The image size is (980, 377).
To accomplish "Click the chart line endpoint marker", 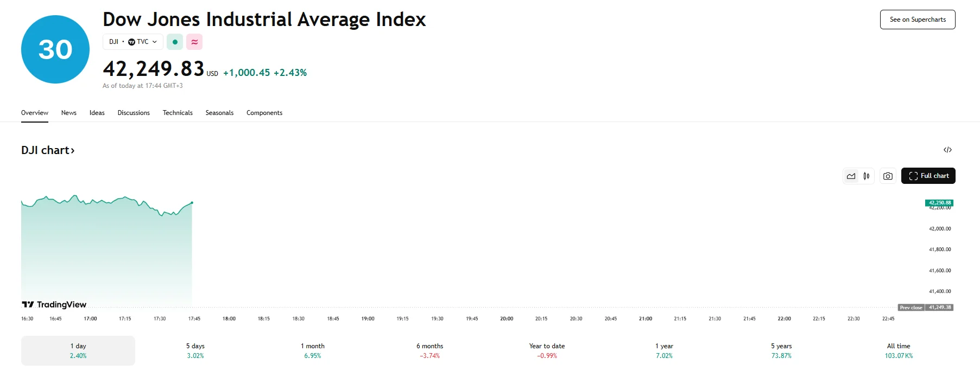I will point(192,202).
